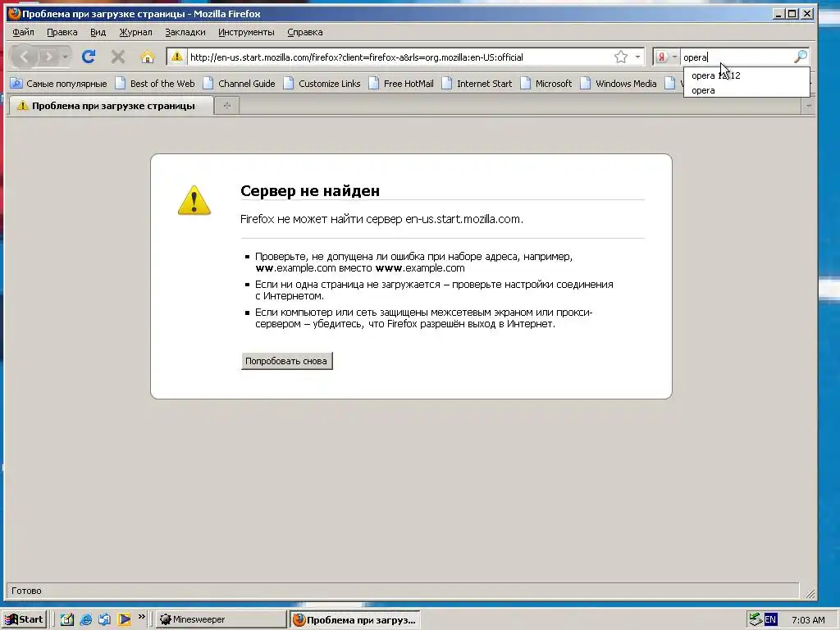Go back with the Back arrow button
840x630 pixels.
(x=24, y=57)
